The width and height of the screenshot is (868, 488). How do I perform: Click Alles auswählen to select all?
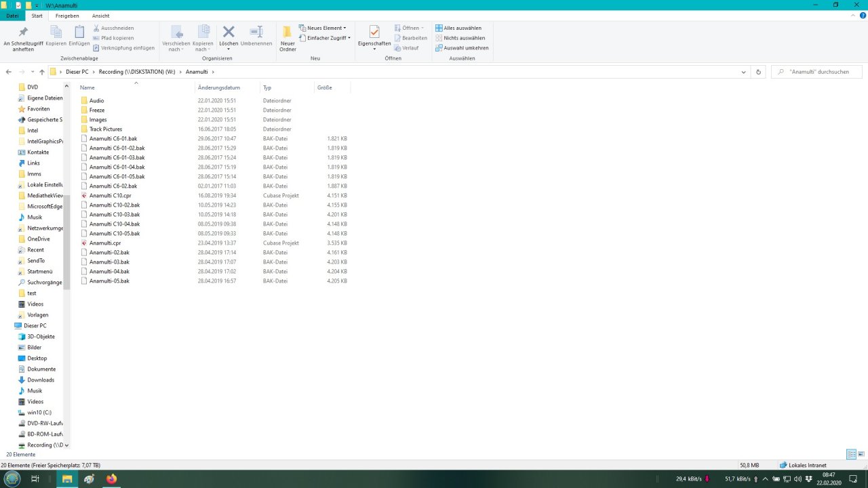458,28
